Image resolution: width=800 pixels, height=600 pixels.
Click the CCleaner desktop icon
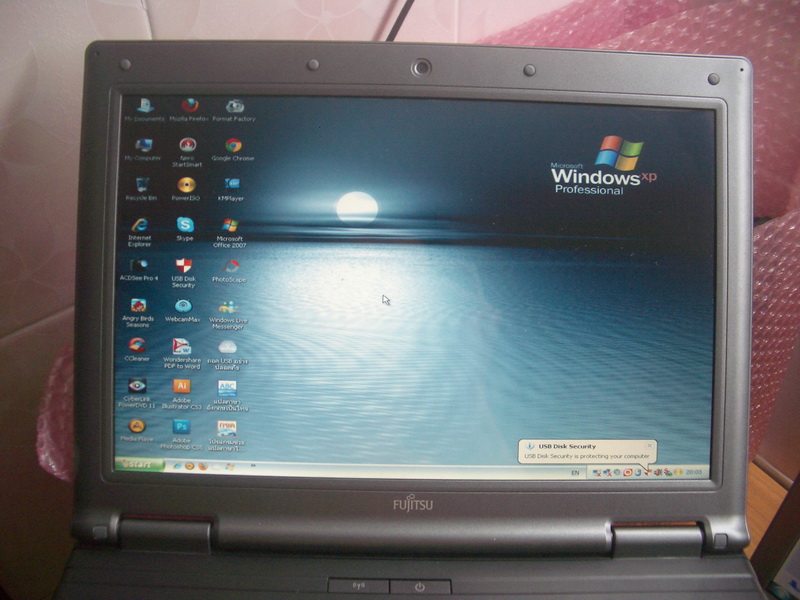(138, 345)
